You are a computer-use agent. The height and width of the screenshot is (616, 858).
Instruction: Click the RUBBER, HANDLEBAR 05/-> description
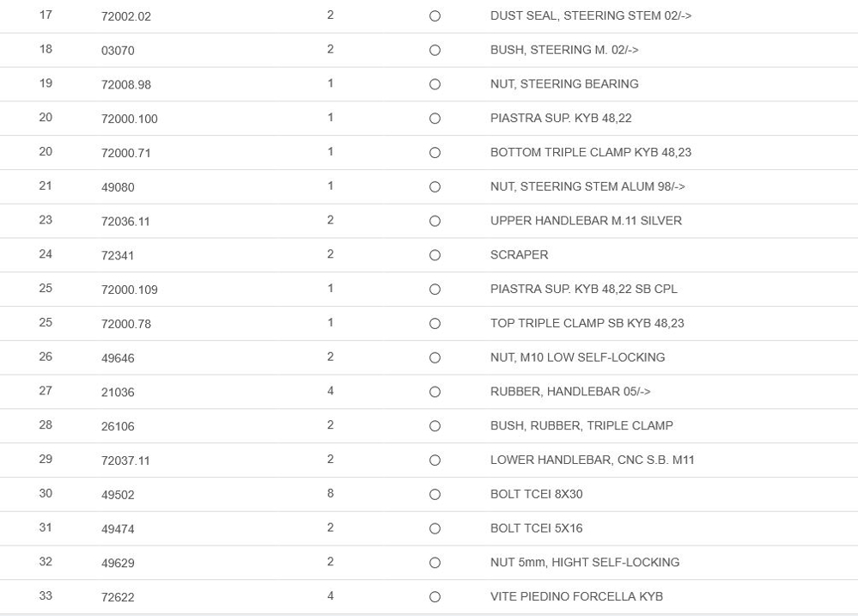[570, 392]
